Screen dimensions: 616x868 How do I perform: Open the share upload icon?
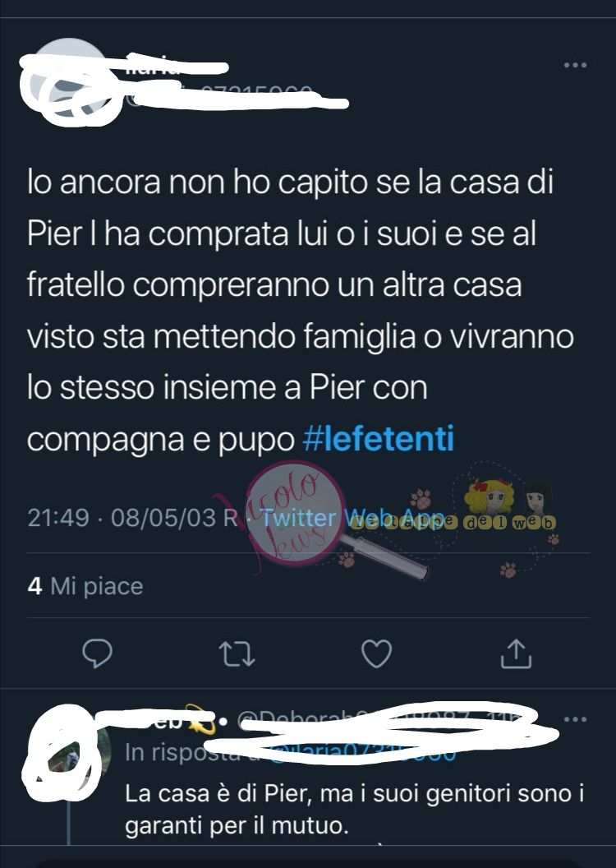point(516,653)
